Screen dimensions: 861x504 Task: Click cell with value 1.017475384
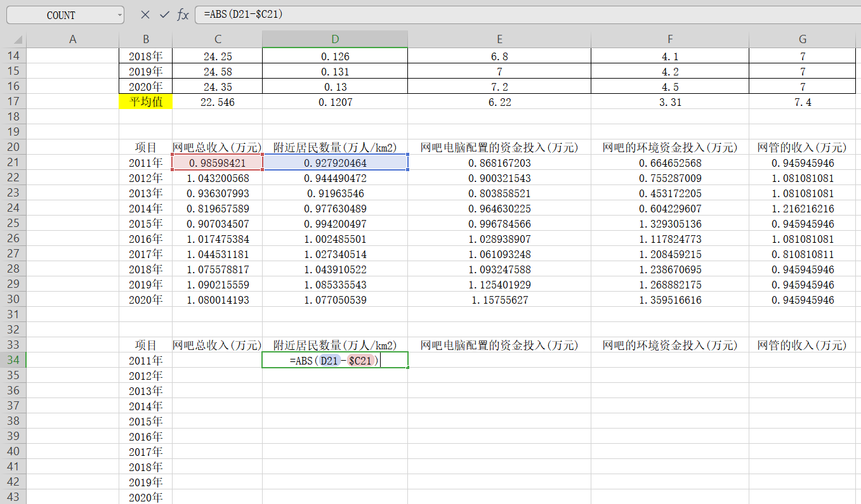[217, 238]
